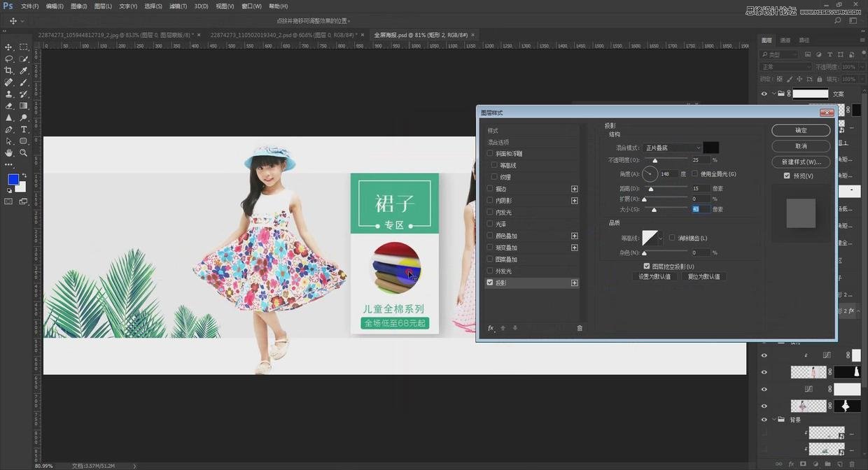
Task: Select the Eraser tool
Action: pyautogui.click(x=8, y=106)
